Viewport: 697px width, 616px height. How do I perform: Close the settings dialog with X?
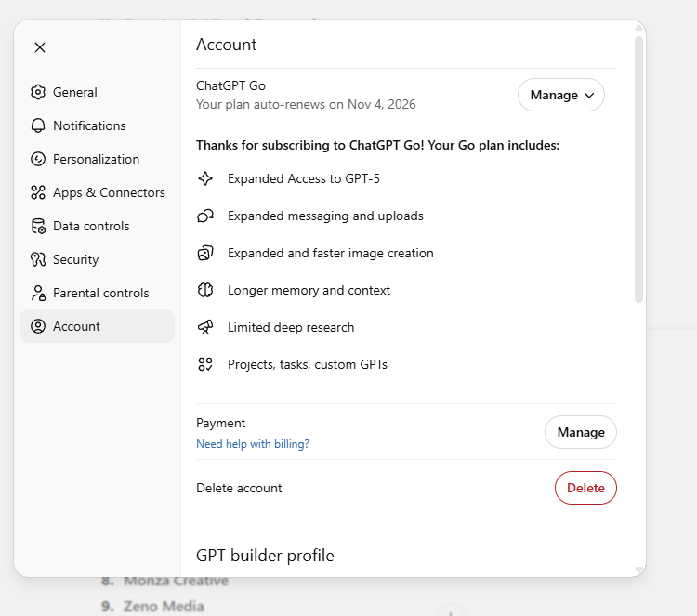tap(40, 47)
